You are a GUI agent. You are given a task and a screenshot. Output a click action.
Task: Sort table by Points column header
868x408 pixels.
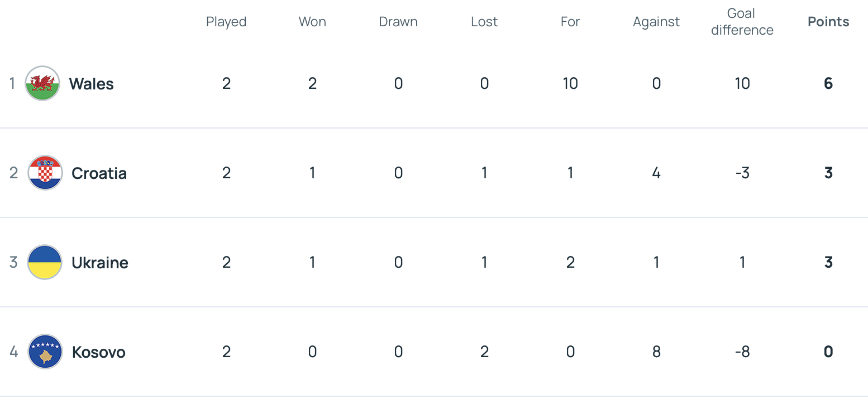point(828,22)
